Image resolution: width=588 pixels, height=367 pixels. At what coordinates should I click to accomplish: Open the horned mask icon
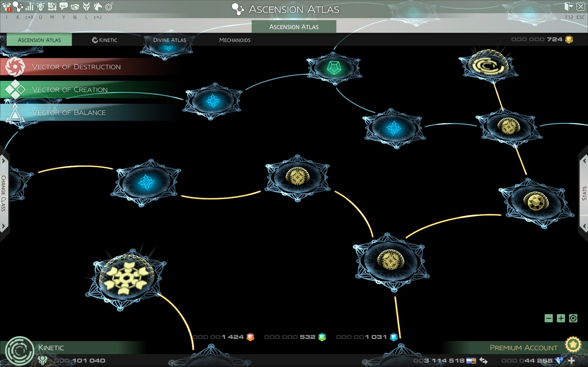pyautogui.click(x=86, y=7)
